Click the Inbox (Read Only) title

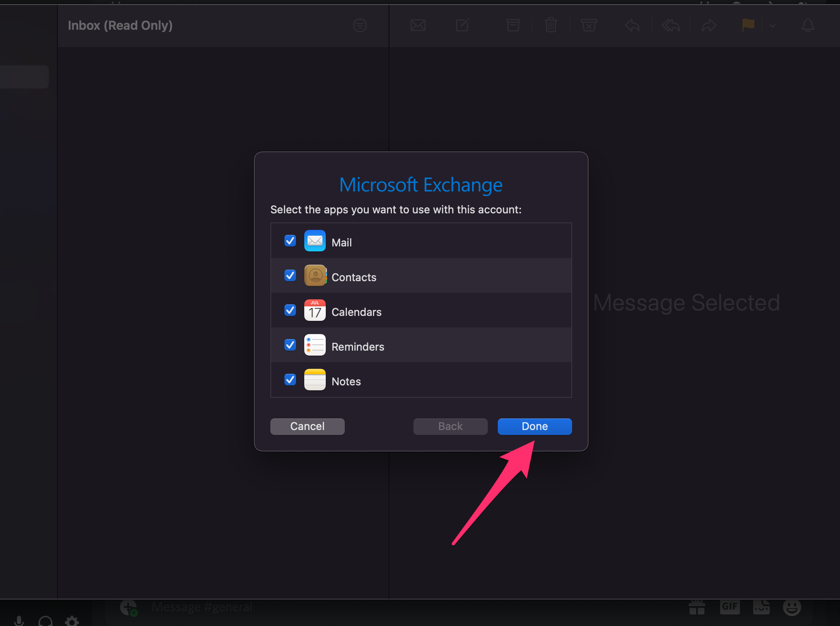[120, 26]
